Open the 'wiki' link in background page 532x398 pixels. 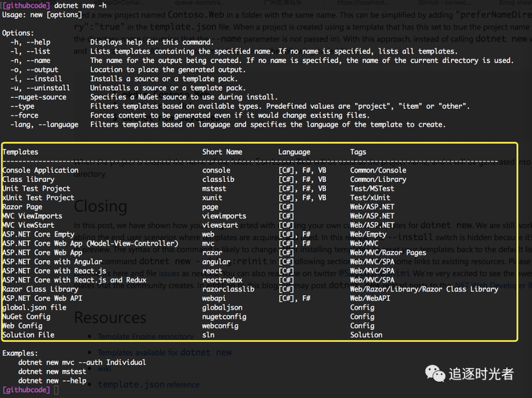click(x=104, y=368)
